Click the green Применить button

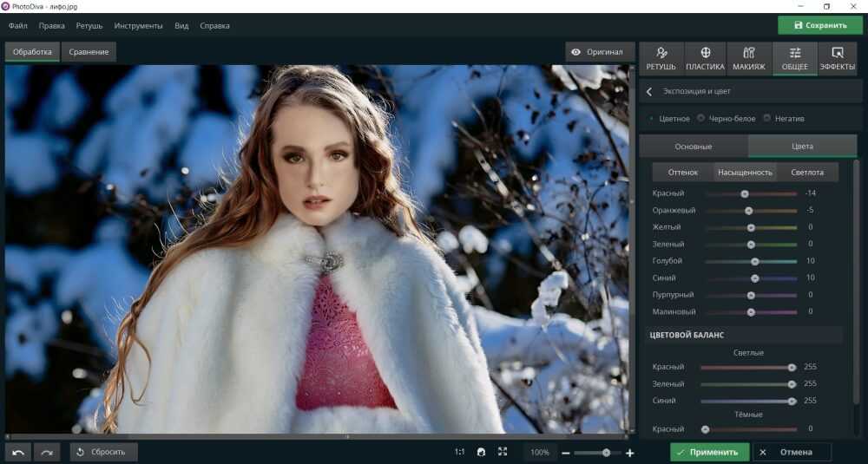tap(707, 452)
